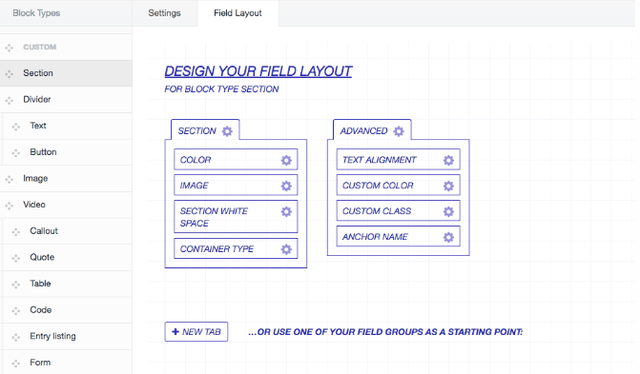Click the move handle next to Video
This screenshot has width=640, height=374.
pos(9,205)
